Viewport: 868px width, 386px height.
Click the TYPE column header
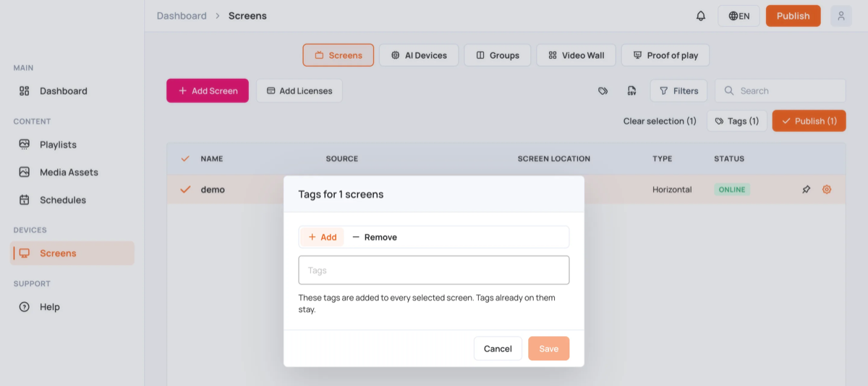pyautogui.click(x=662, y=159)
